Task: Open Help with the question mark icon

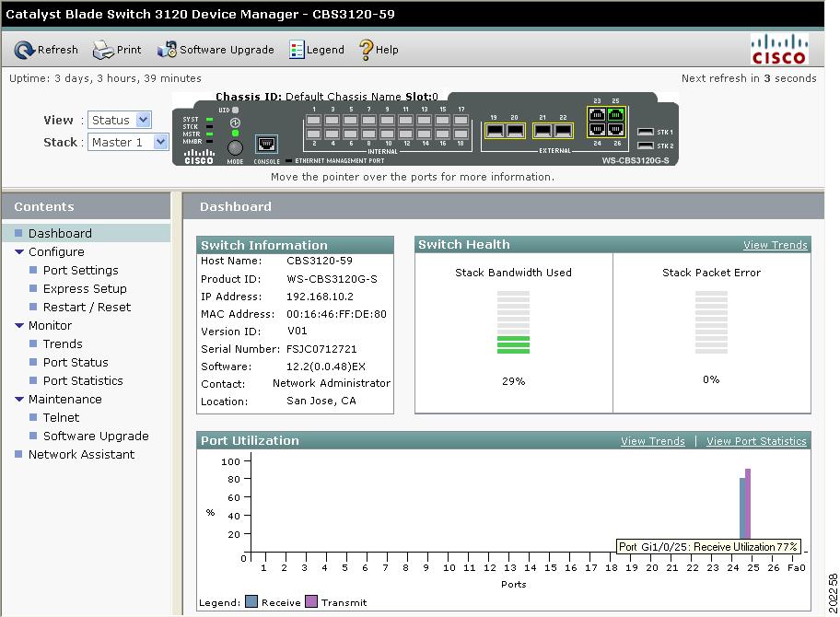Action: click(366, 50)
